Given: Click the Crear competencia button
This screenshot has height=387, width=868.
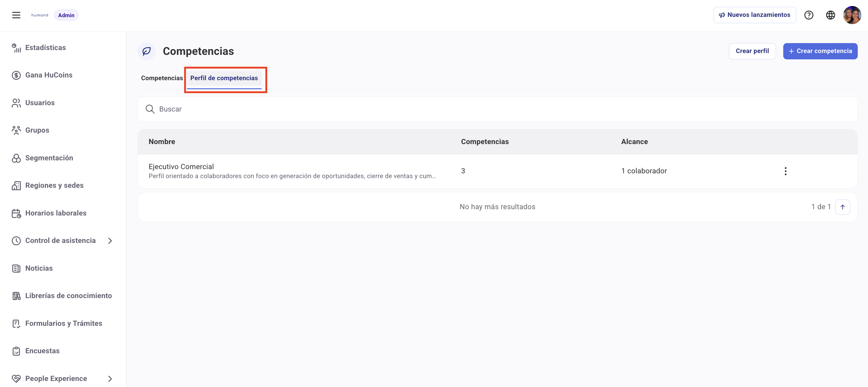Looking at the screenshot, I should click(820, 51).
